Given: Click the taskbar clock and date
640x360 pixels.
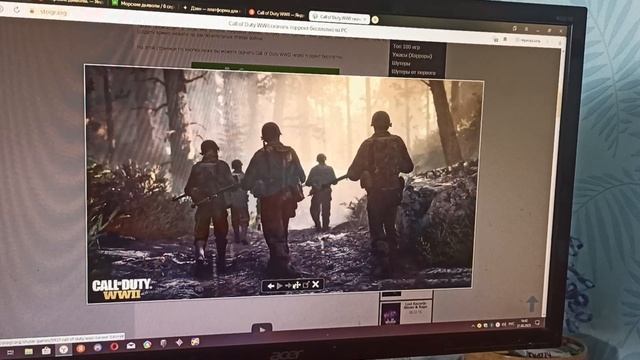Looking at the screenshot, I should tap(524, 324).
